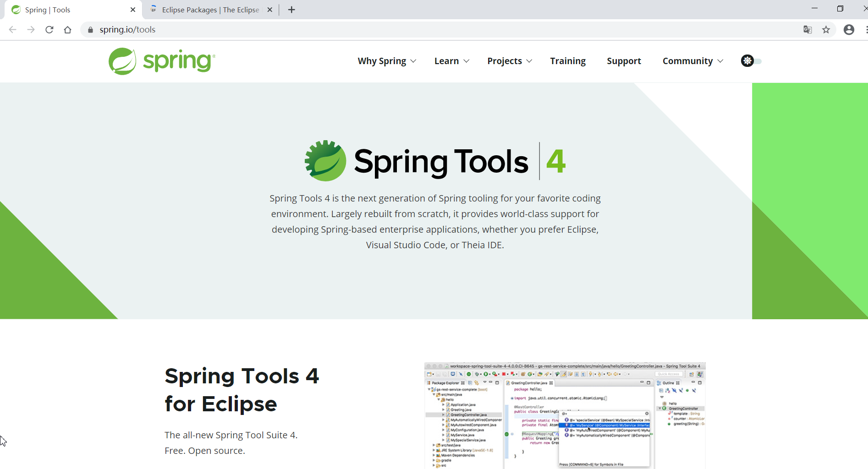Viewport: 868px width, 469px height.
Task: Expand the Projects dropdown menu
Action: pos(510,61)
